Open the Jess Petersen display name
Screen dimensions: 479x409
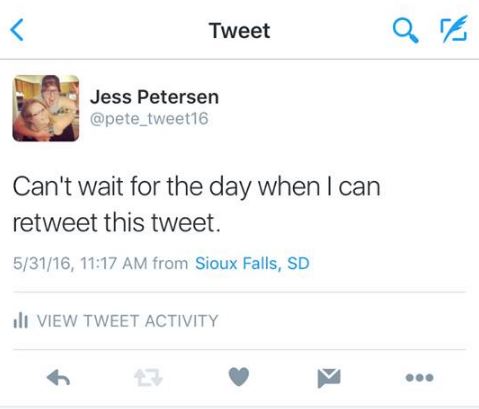154,97
